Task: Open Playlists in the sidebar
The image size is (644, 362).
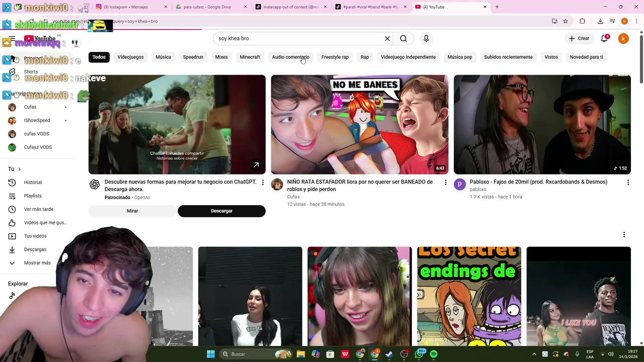Action: 33,196
